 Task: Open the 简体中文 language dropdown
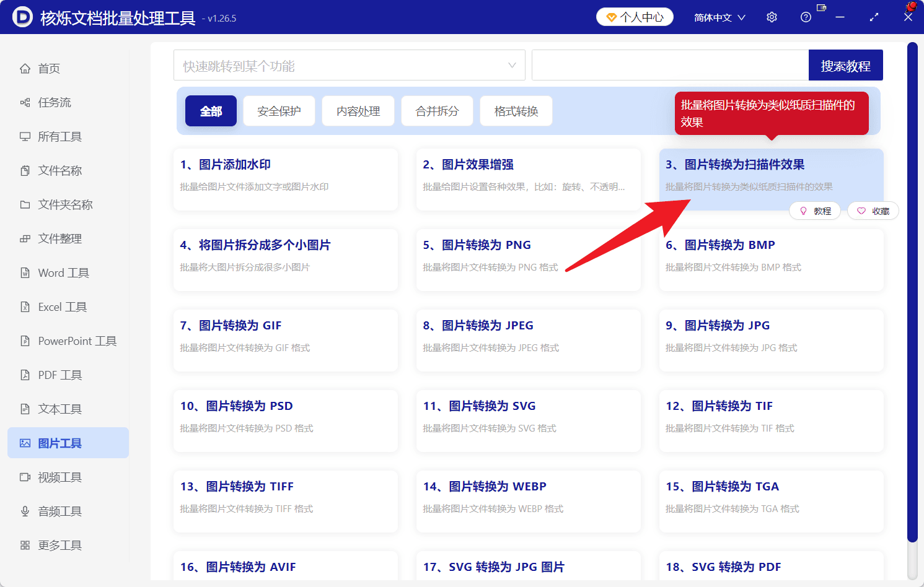719,17
